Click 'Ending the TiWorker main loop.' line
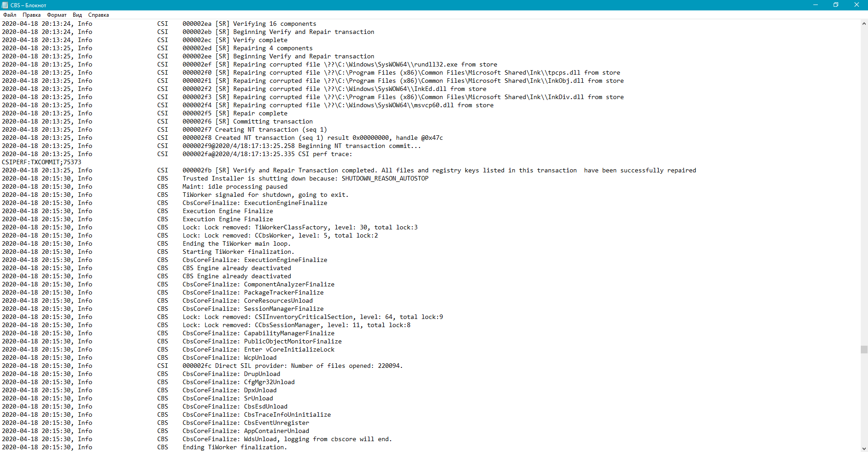Screen dimensions: 868x452 coord(236,244)
